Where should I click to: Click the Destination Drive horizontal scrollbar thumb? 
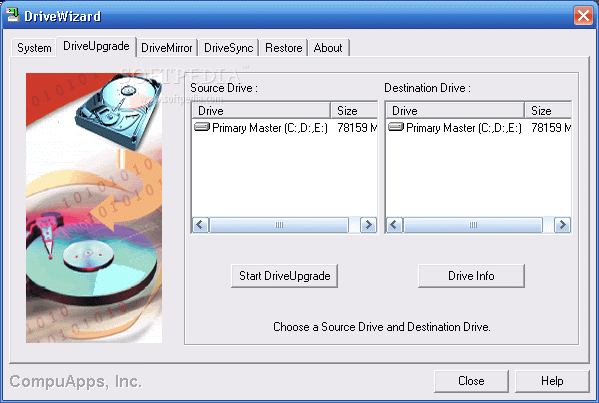[x=473, y=225]
